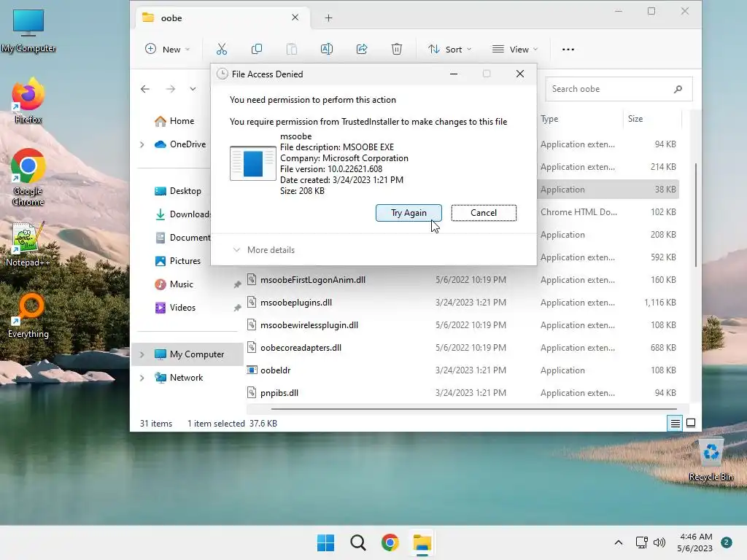Select Music in navigation pane
The image size is (747, 560).
click(x=174, y=284)
